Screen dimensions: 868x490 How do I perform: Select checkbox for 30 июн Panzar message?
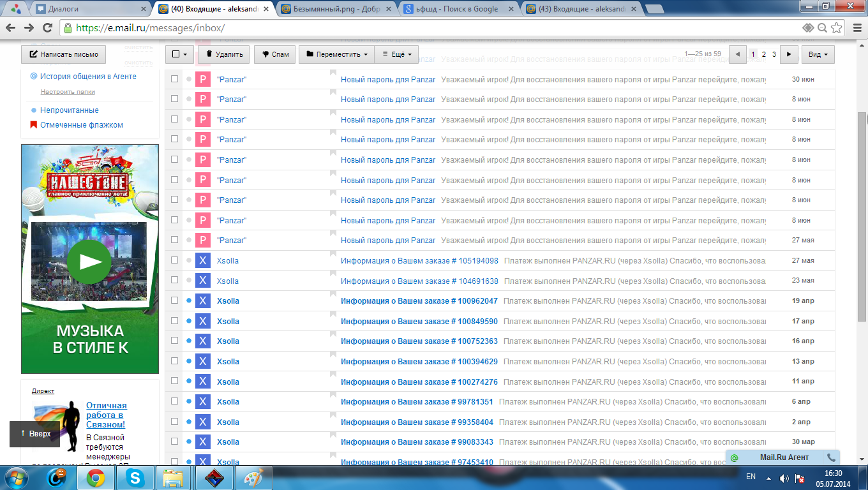(x=174, y=79)
